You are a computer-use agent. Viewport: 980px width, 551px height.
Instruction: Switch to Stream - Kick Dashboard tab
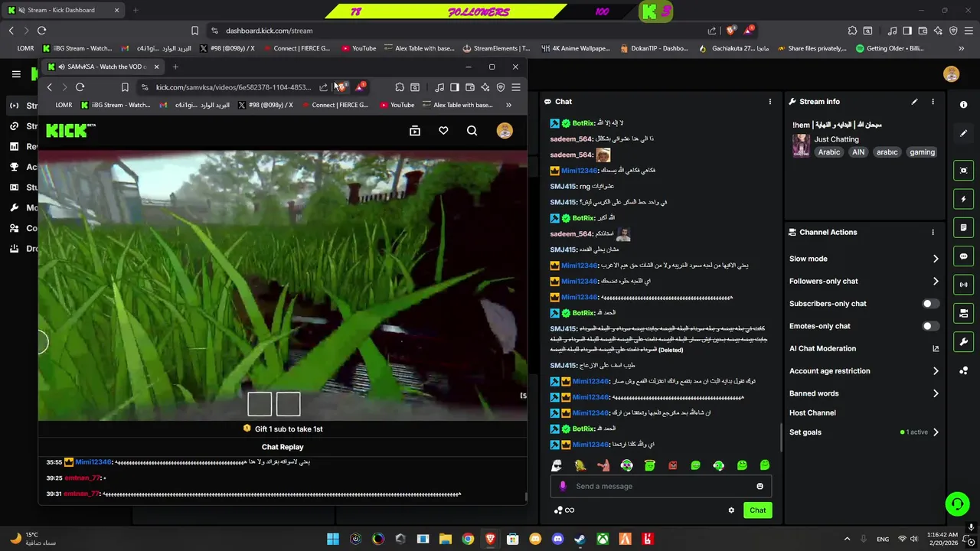(x=64, y=10)
